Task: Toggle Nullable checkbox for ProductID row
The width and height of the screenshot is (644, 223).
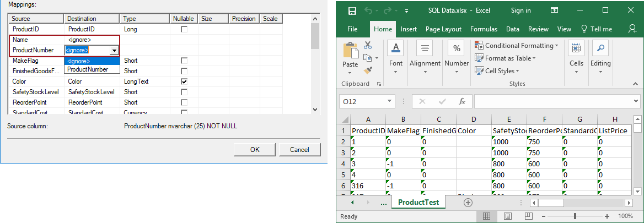Action: (184, 29)
